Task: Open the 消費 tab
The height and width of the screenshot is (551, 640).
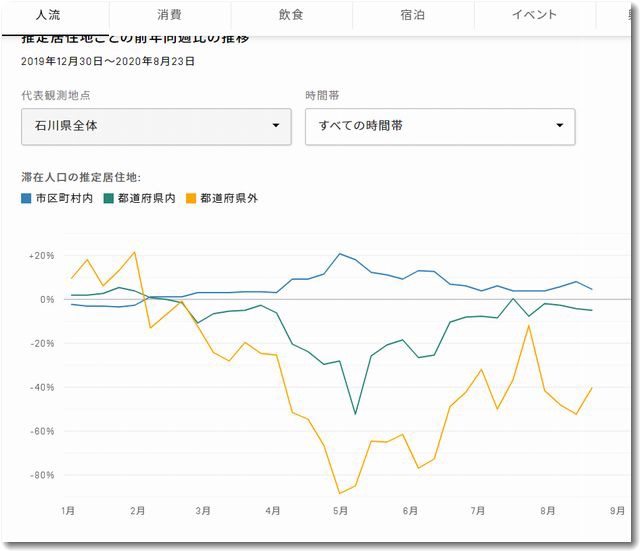Action: click(169, 15)
